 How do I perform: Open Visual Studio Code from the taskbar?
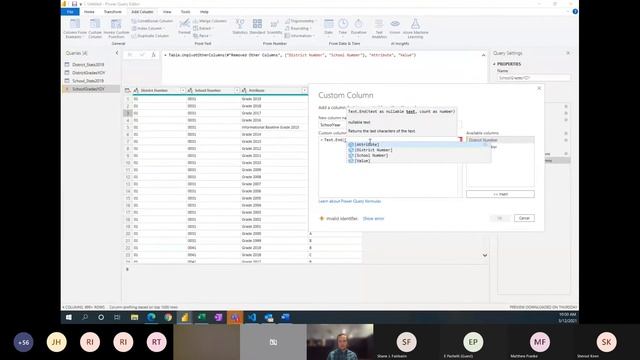(251, 317)
